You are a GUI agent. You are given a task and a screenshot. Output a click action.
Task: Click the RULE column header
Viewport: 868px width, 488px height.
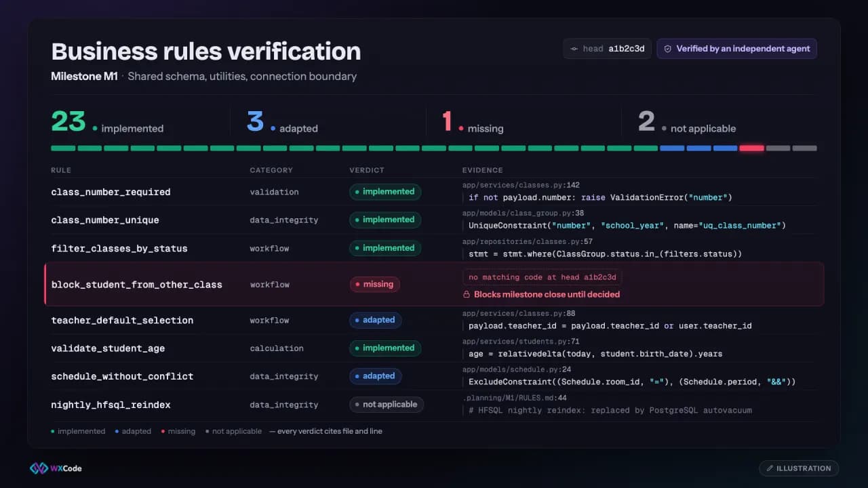click(x=61, y=170)
